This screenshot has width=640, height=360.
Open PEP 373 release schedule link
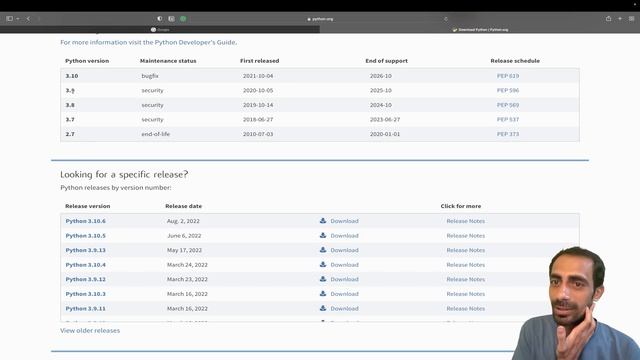tap(508, 134)
